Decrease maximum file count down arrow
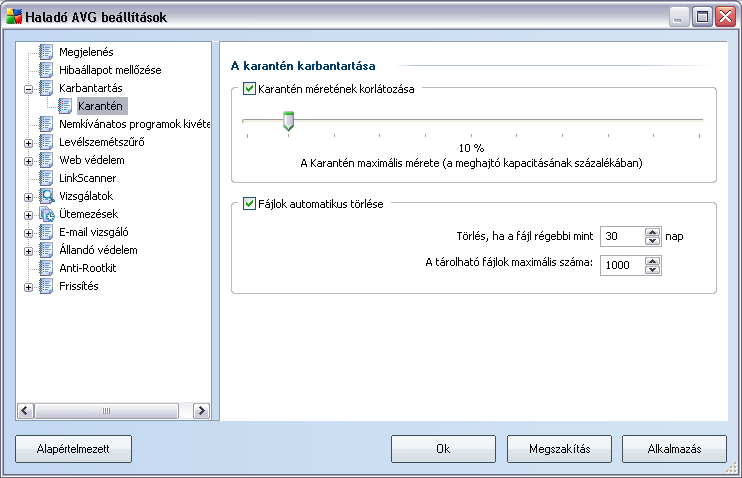This screenshot has height=478, width=742. [x=653, y=269]
